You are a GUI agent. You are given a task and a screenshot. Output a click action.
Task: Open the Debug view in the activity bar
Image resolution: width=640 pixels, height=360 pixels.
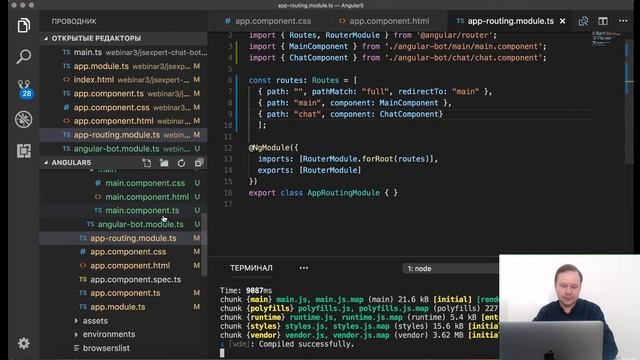pos(24,120)
